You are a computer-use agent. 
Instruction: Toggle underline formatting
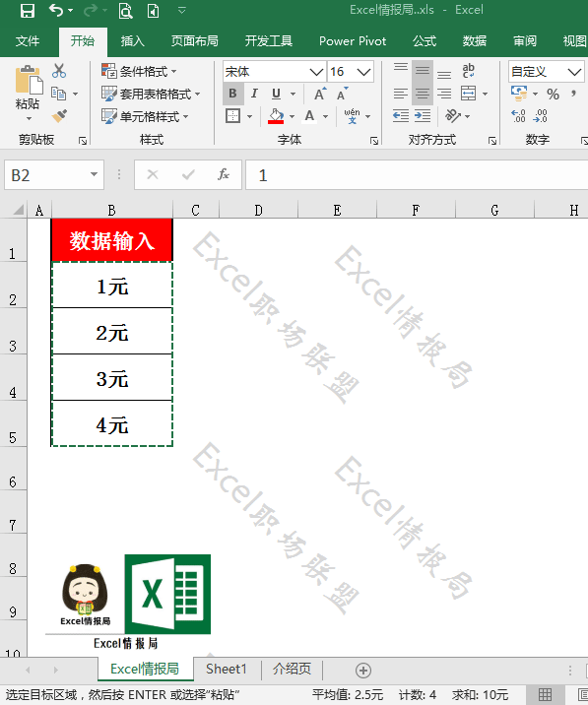point(276,94)
